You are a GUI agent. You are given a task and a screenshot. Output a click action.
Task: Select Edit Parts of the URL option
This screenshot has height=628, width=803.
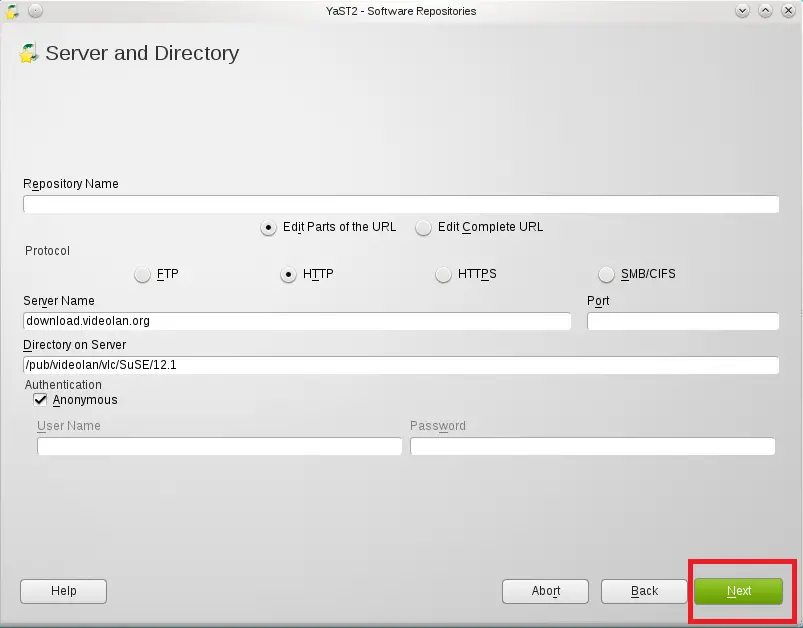(x=268, y=227)
